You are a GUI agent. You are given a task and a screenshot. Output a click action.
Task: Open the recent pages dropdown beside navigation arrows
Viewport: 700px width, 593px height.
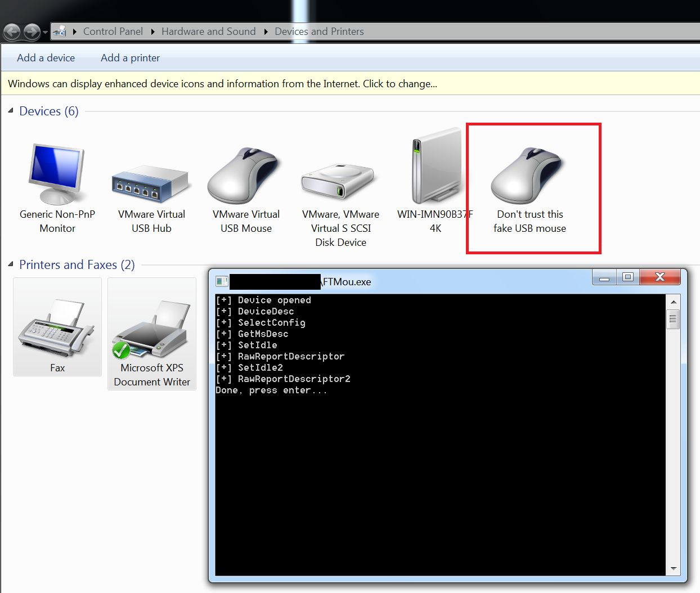[44, 32]
